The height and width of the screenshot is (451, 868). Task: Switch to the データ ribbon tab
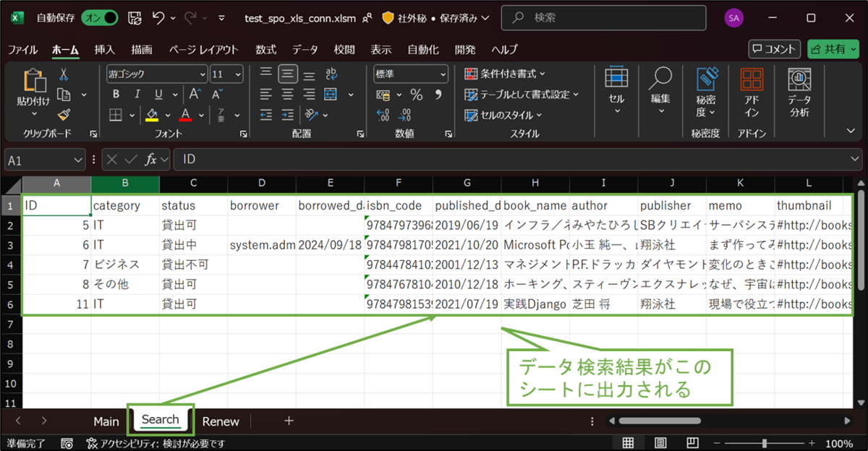click(305, 50)
